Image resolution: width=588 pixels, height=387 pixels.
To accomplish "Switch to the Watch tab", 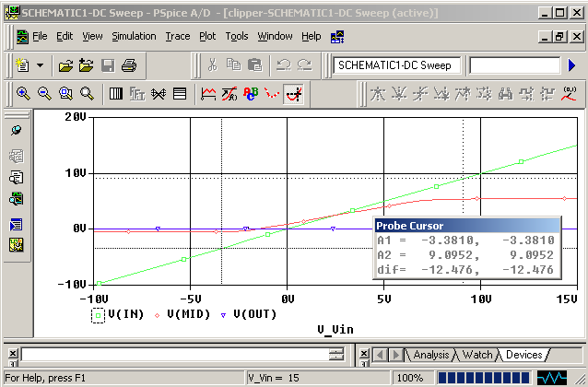I will tap(477, 355).
